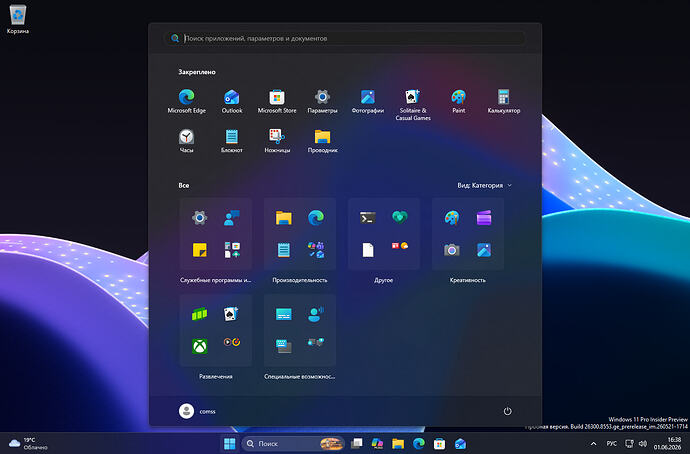Open Microsoft Store from the taskbar

(439, 443)
